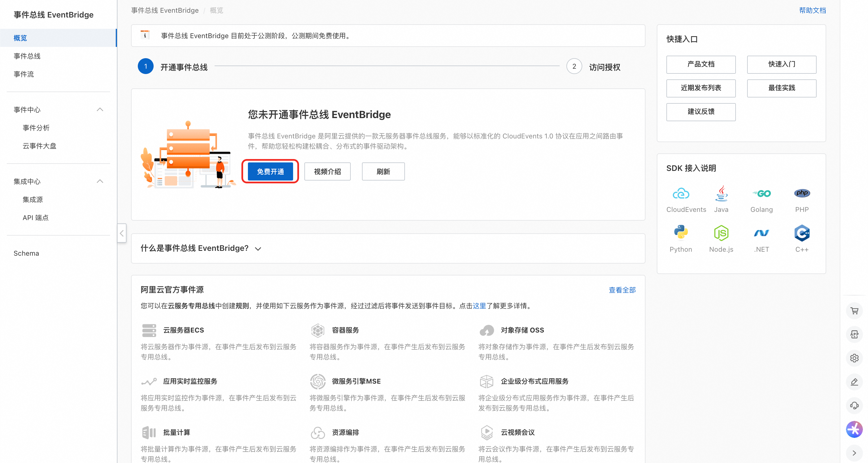
Task: Open the 最佳实践 quick link
Action: click(x=782, y=88)
